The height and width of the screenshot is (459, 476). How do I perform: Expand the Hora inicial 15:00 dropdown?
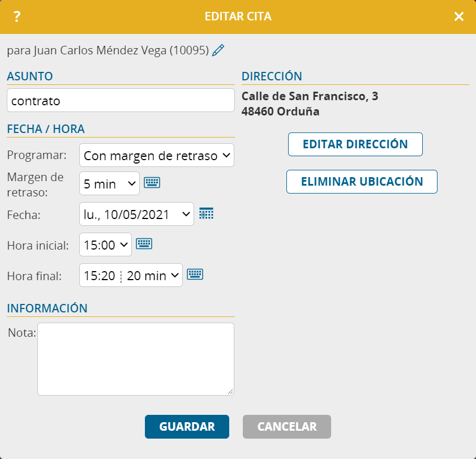coord(106,245)
